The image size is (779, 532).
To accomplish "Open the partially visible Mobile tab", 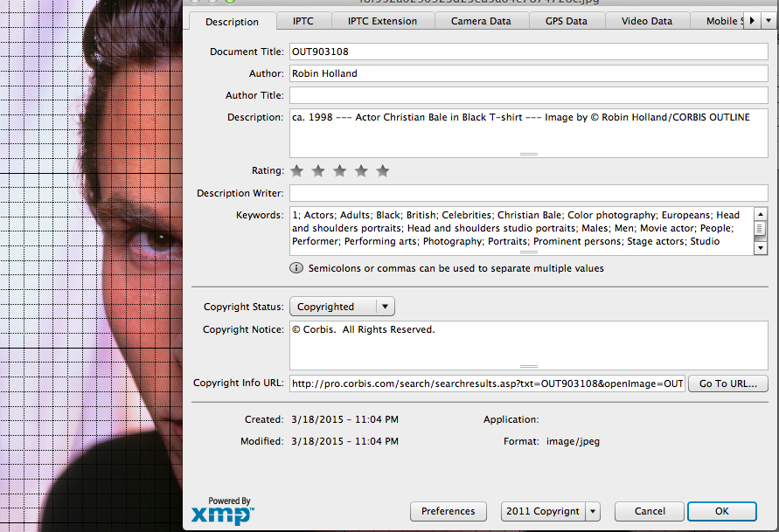I will click(x=717, y=21).
